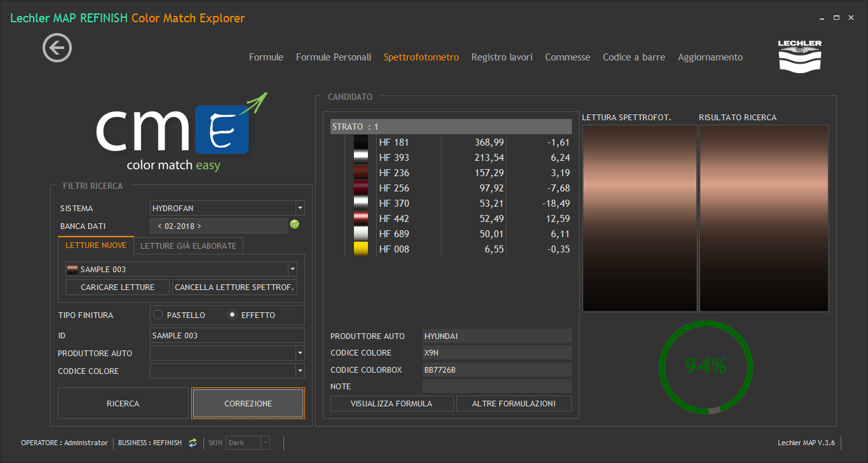The width and height of the screenshot is (868, 463).
Task: Click the Lechler logo
Action: (799, 55)
